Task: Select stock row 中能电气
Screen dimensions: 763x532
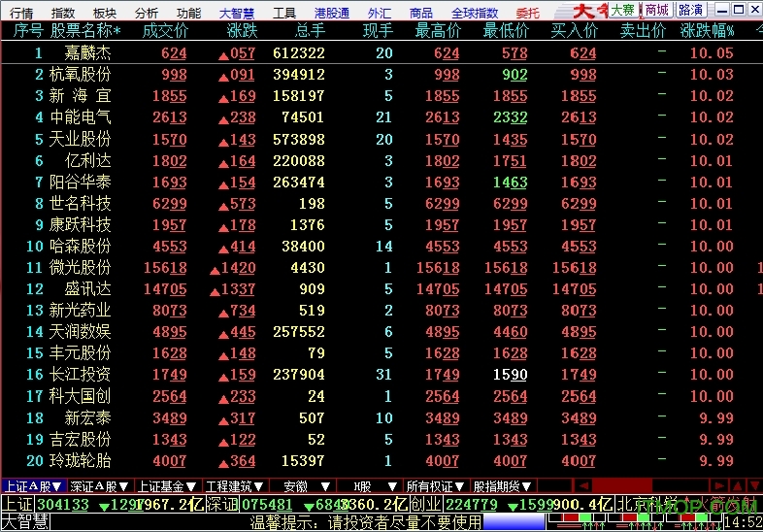Action: click(x=381, y=117)
